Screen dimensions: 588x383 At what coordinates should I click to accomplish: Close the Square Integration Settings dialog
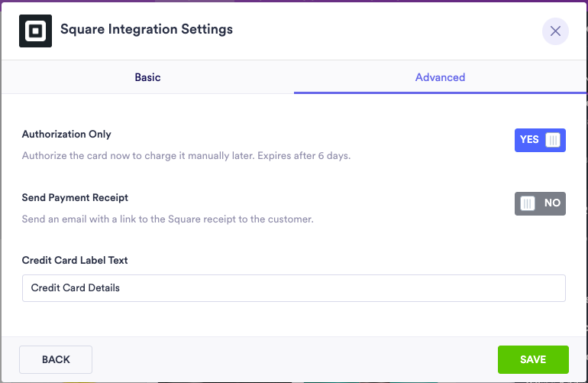tap(555, 31)
